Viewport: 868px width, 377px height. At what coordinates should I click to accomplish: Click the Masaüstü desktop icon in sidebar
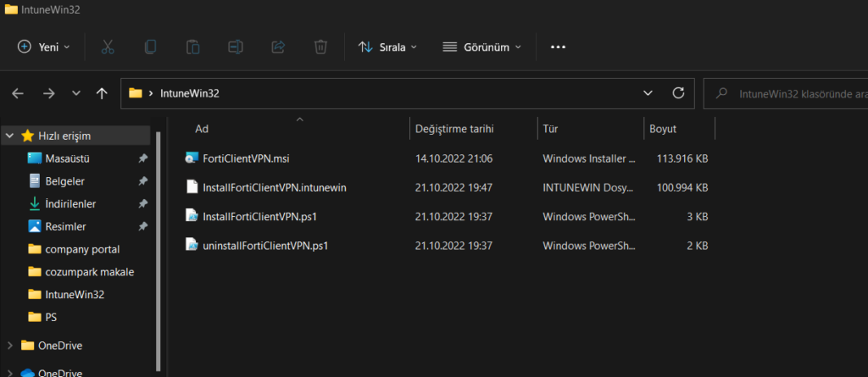pos(34,158)
